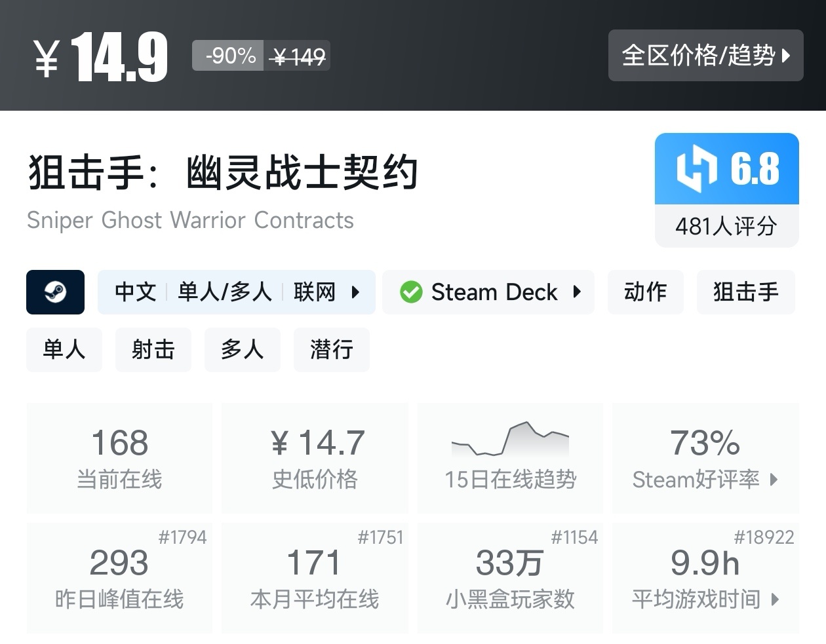Select the 狙击手 tag

(x=746, y=292)
